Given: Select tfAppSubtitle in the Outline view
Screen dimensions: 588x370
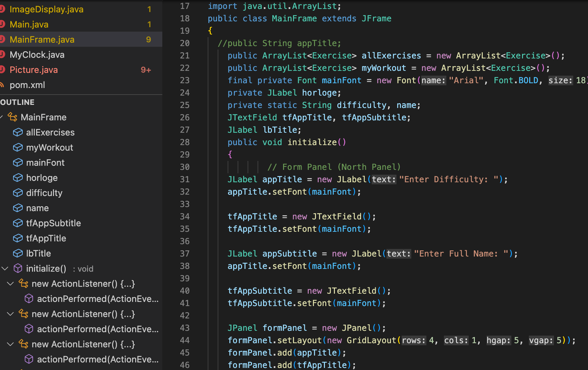Looking at the screenshot, I should click(x=54, y=223).
